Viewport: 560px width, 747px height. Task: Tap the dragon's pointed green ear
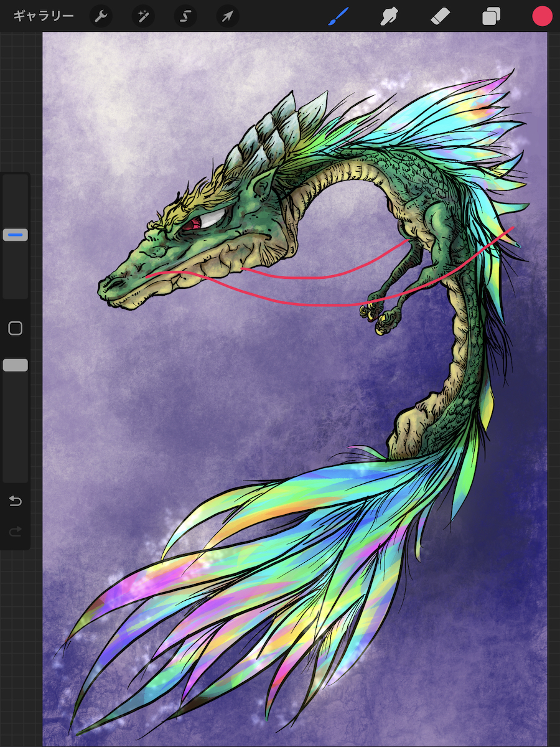click(261, 185)
